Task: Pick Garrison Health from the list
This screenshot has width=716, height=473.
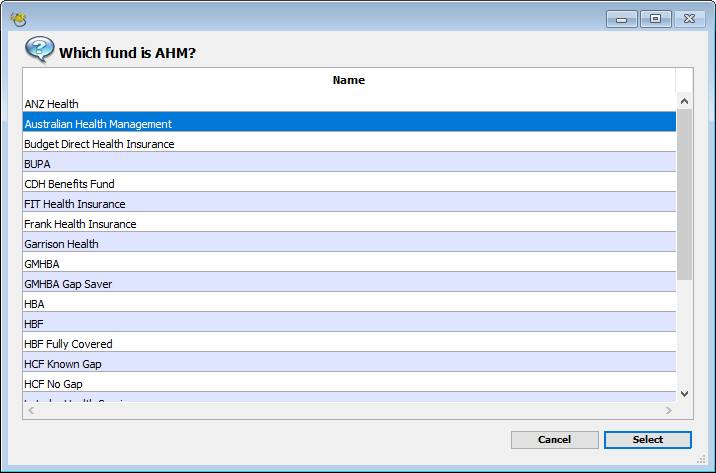Action: [61, 244]
